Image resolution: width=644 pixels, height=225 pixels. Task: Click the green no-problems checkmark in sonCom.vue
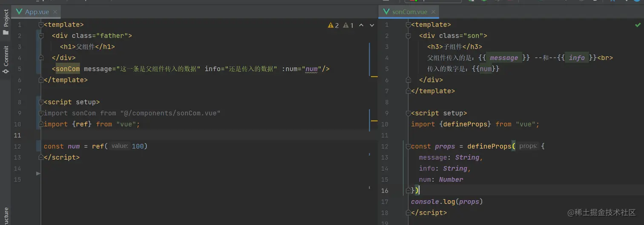coord(638,25)
